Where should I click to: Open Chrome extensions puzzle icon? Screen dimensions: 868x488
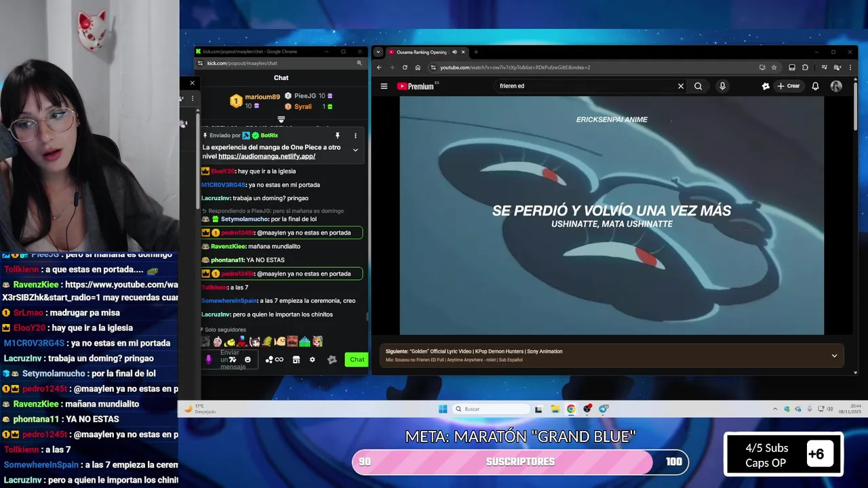pyautogui.click(x=805, y=67)
